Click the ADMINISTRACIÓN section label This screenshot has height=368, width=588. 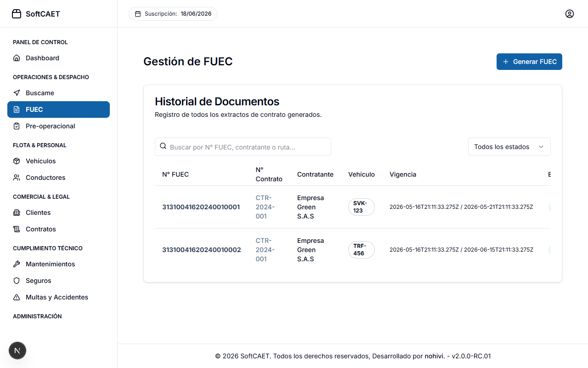[x=37, y=316]
